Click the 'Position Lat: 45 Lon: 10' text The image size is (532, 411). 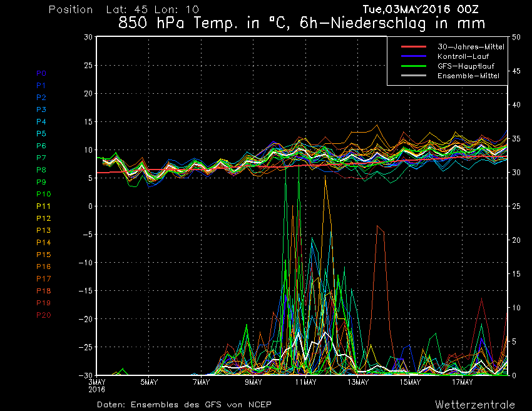[x=124, y=9]
